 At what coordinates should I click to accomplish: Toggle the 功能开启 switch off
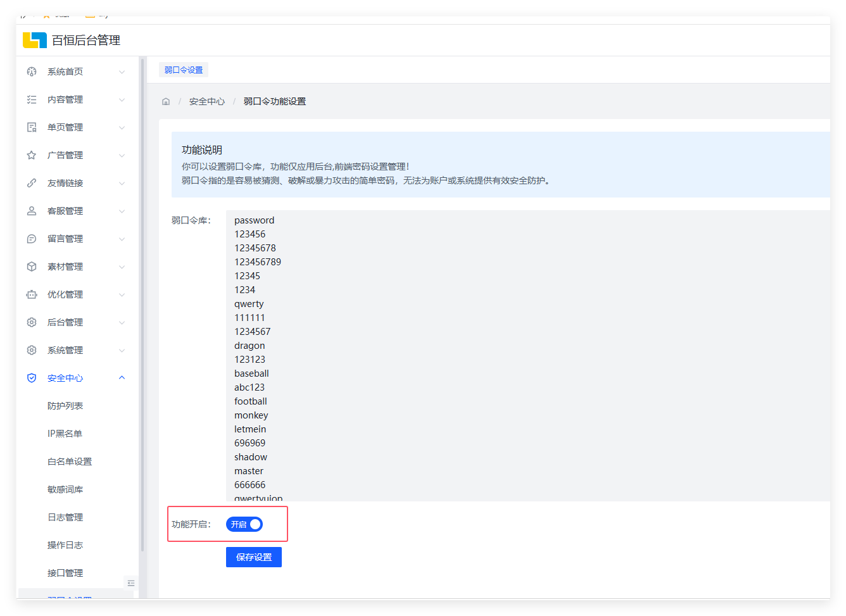click(x=244, y=524)
